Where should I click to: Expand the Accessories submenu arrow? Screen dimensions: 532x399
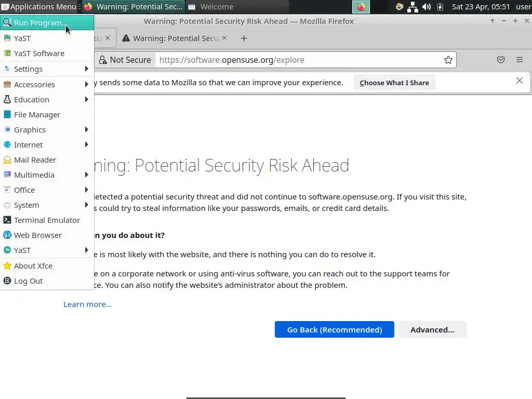point(87,84)
